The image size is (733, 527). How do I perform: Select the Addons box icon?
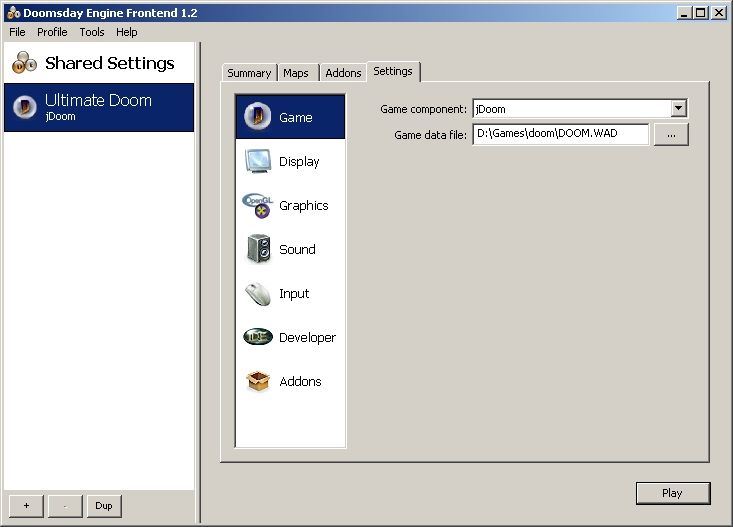[x=258, y=382]
